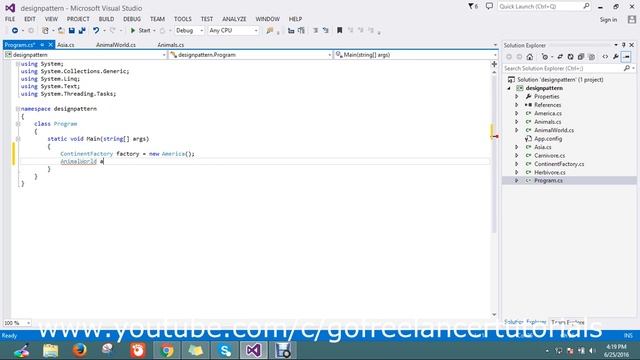The width and height of the screenshot is (640, 360).
Task: Toggle Preview Selected Items in Solution Explorer
Action: point(627,57)
